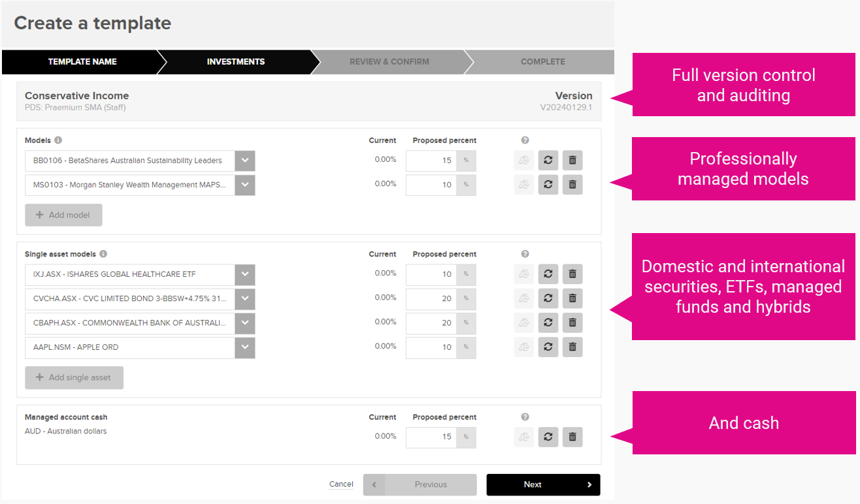This screenshot has width=860, height=504.
Task: Select the Review & Confirm step
Action: [x=389, y=61]
